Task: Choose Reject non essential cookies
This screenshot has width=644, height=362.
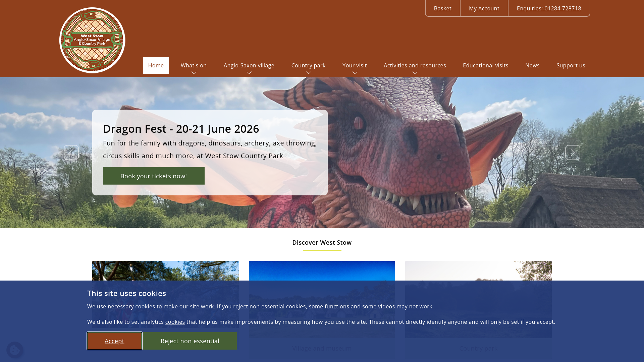Action: 190,341
